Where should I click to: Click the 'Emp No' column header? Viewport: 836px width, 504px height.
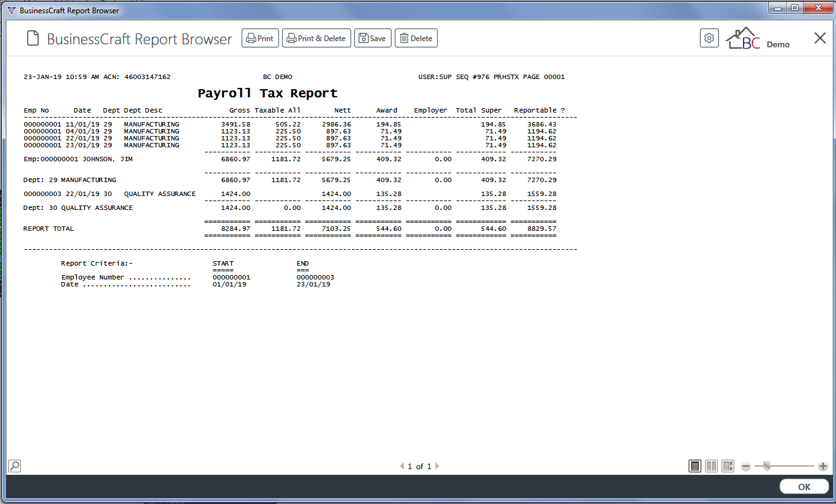36,110
